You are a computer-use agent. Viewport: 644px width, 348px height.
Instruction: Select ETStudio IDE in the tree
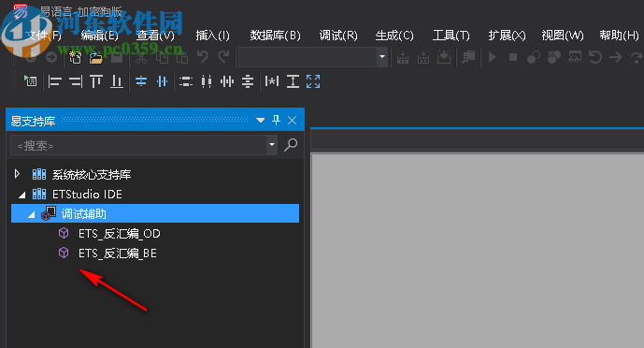pyautogui.click(x=87, y=194)
